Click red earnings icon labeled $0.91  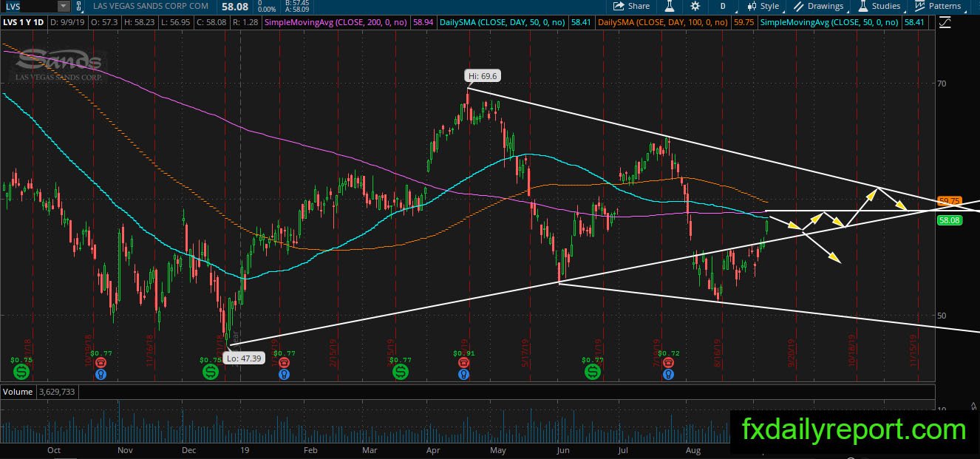[463, 364]
